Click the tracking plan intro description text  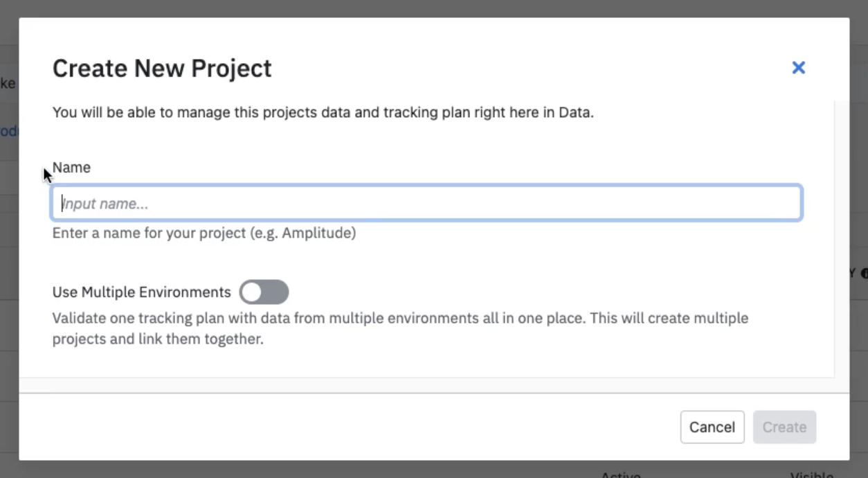tap(323, 112)
